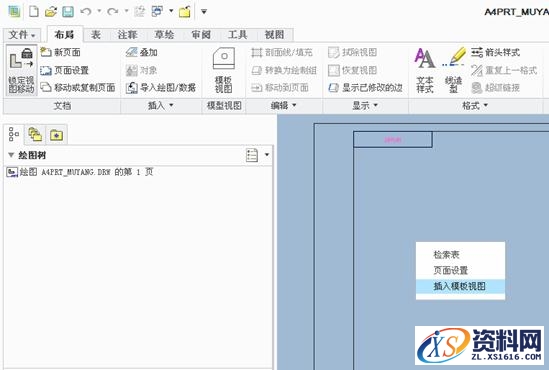Click 恢复视图 resume view icon
This screenshot has width=549, height=370.
334,70
